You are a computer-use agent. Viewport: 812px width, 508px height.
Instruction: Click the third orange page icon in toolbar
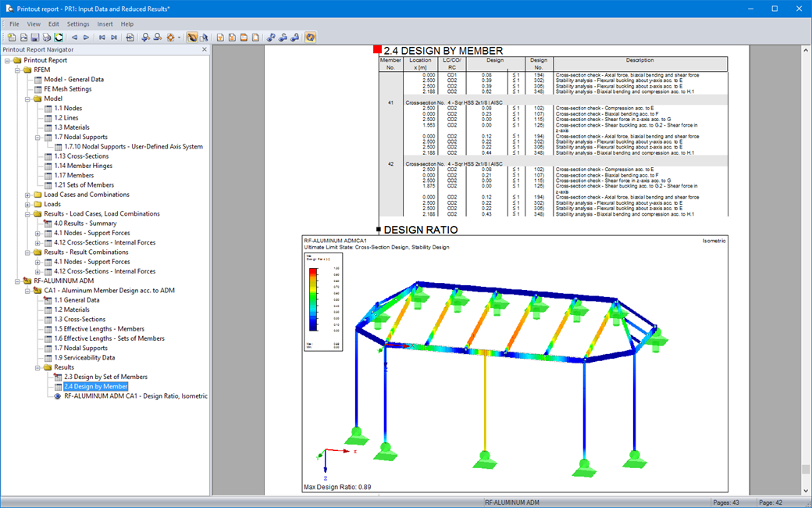244,38
